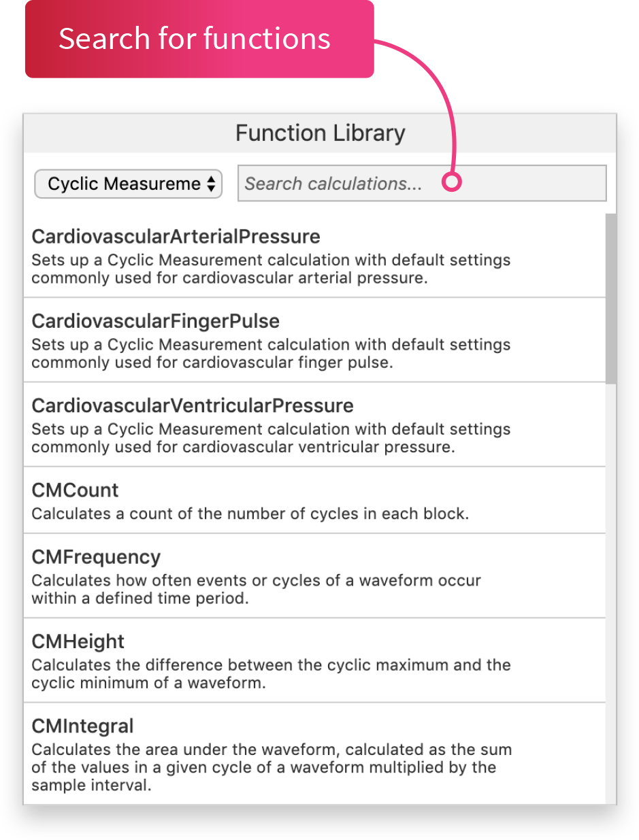Select the CardiovascularArterialPressure function
The image size is (639, 840).
176,237
